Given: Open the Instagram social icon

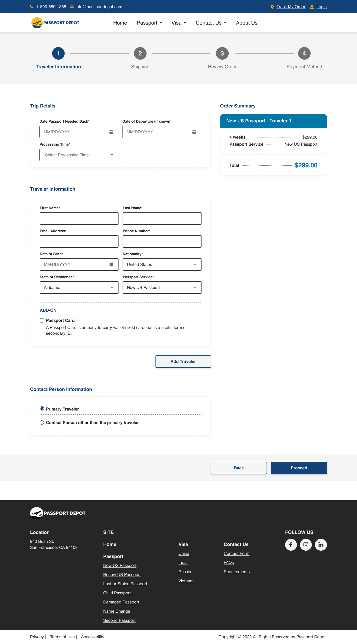Looking at the screenshot, I should (x=306, y=545).
